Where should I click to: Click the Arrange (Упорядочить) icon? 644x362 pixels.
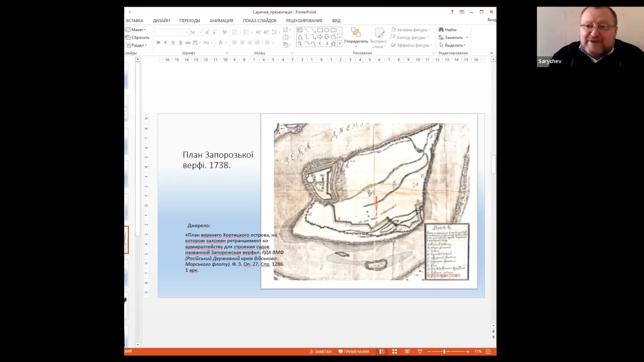[356, 33]
